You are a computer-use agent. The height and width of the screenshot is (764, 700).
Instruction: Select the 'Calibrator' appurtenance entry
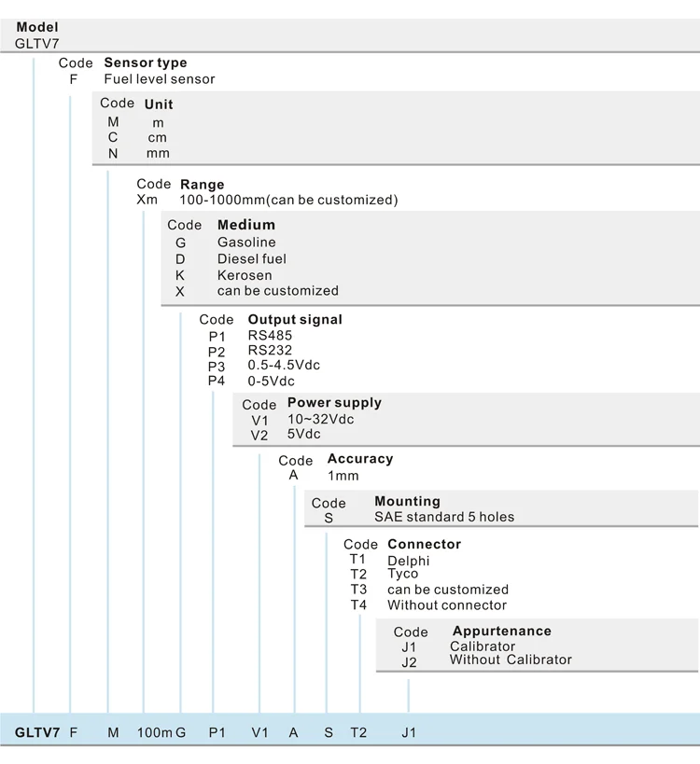pos(483,646)
